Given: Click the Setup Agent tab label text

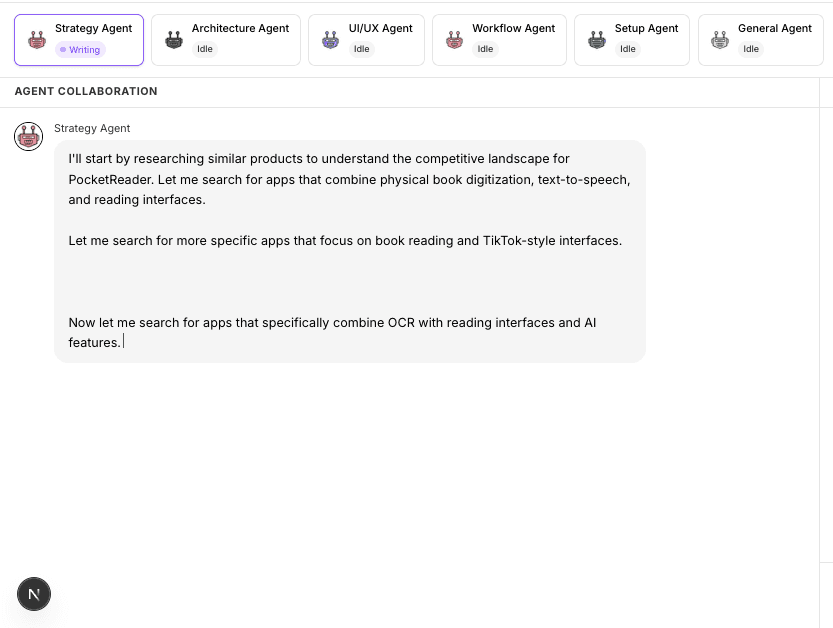Looking at the screenshot, I should click(x=646, y=28).
